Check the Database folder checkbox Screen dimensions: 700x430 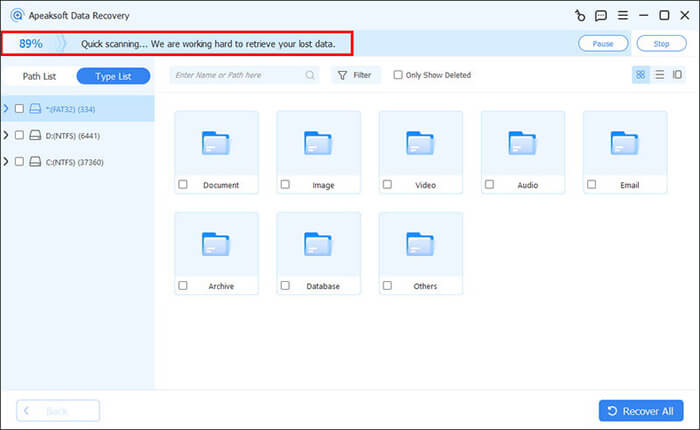click(285, 285)
